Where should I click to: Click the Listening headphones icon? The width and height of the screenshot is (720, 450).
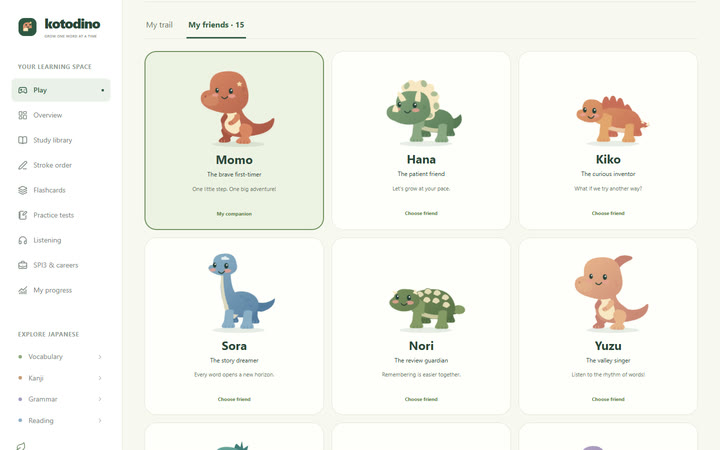click(22, 240)
